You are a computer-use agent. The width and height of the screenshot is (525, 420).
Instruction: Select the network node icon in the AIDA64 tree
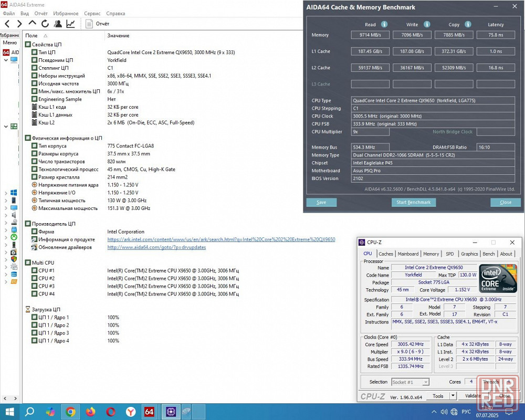click(14, 230)
